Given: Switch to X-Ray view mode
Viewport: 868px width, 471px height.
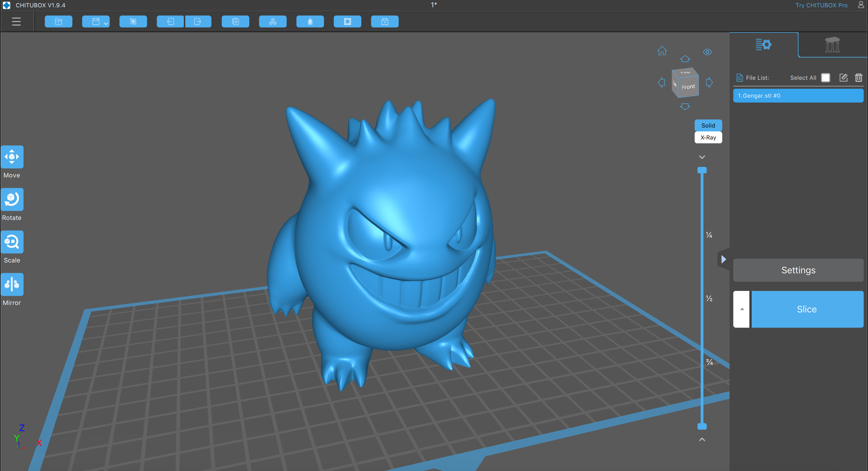Looking at the screenshot, I should coord(708,138).
